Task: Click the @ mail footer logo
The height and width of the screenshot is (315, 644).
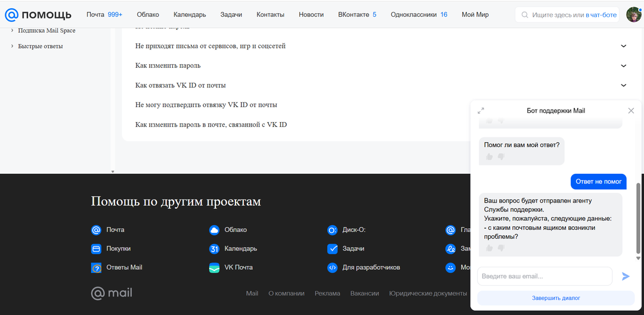Action: pos(112,293)
